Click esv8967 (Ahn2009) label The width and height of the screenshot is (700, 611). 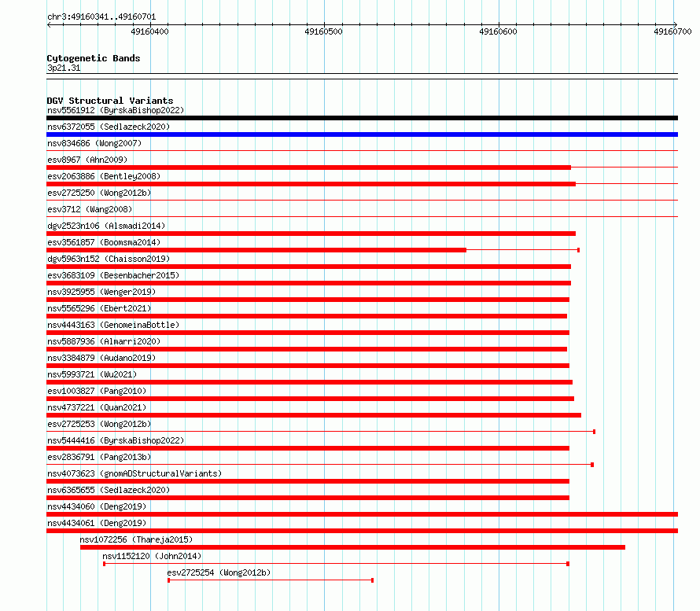click(87, 160)
